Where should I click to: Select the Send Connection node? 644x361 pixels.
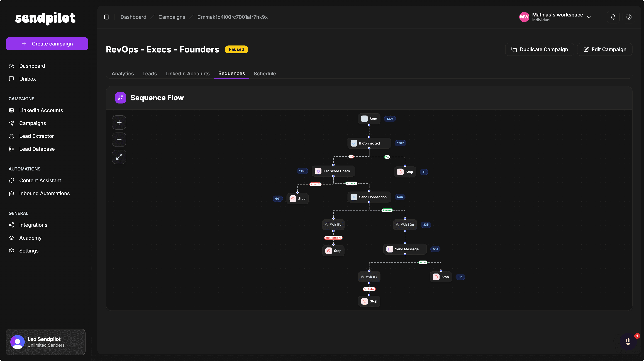pos(369,197)
